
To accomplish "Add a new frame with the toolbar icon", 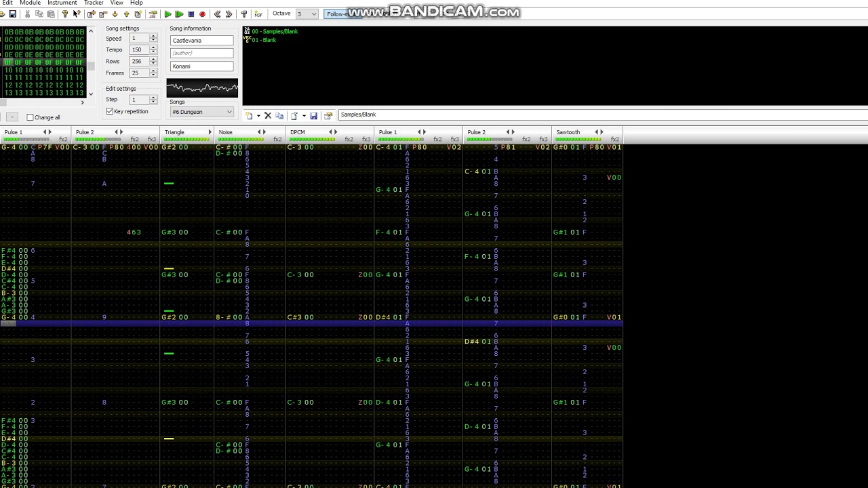I will click(91, 14).
